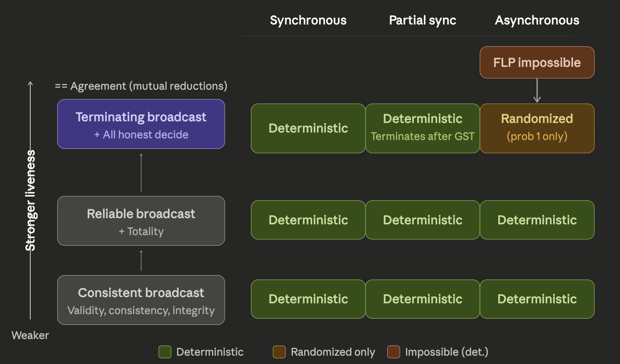Click the green Deterministic legend swatch
This screenshot has width=620, height=364.
(165, 352)
